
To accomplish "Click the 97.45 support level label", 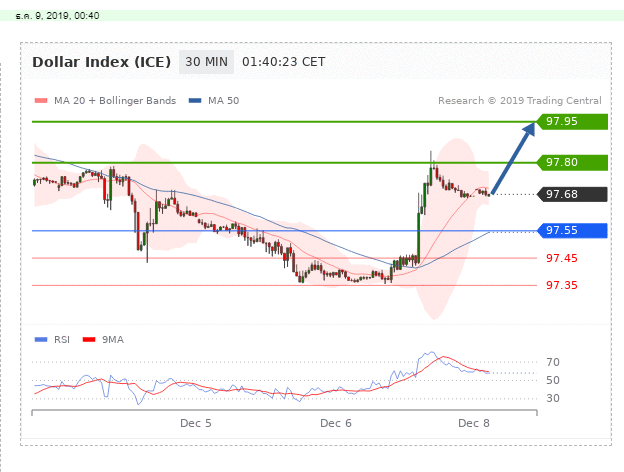I will [x=562, y=258].
